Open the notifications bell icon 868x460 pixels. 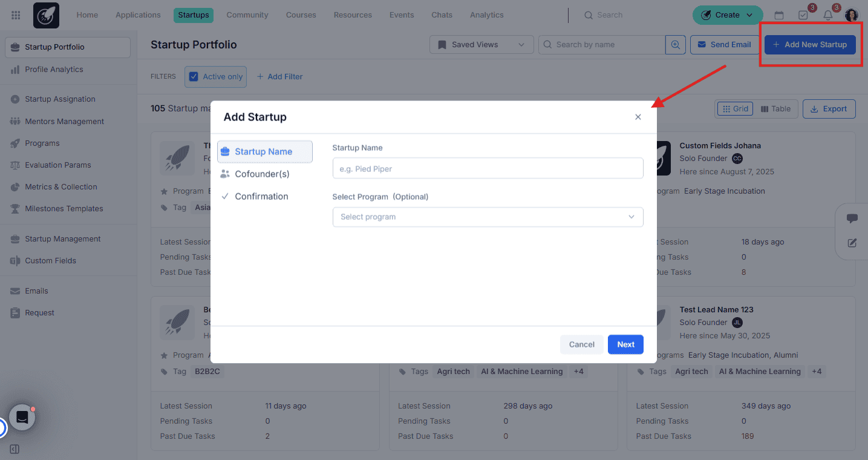(828, 15)
